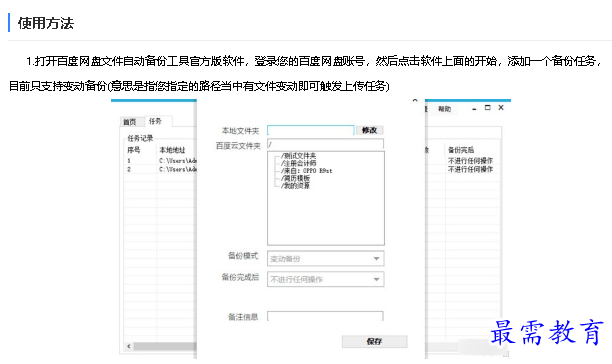Click the left arrow of horizontal scrollbar

click(x=129, y=346)
